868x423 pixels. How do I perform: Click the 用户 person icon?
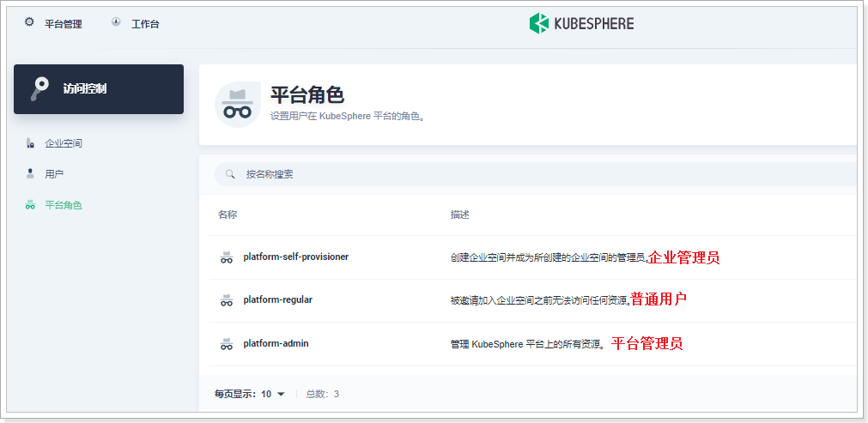click(x=30, y=173)
